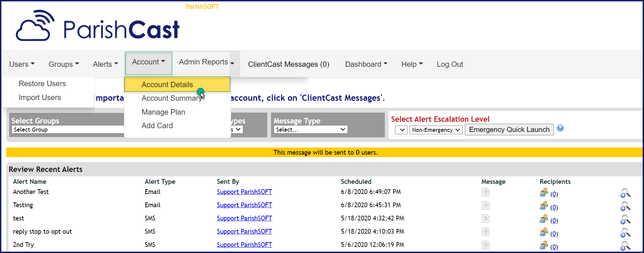Click magnifier icon for reply stop row

coord(625,233)
